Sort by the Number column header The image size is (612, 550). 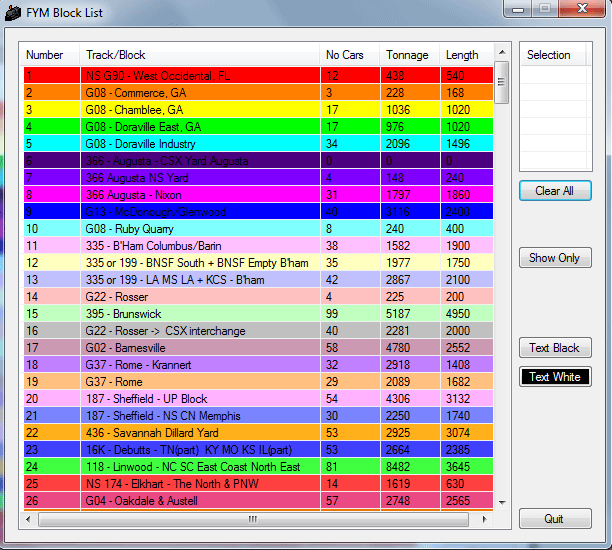[x=50, y=55]
